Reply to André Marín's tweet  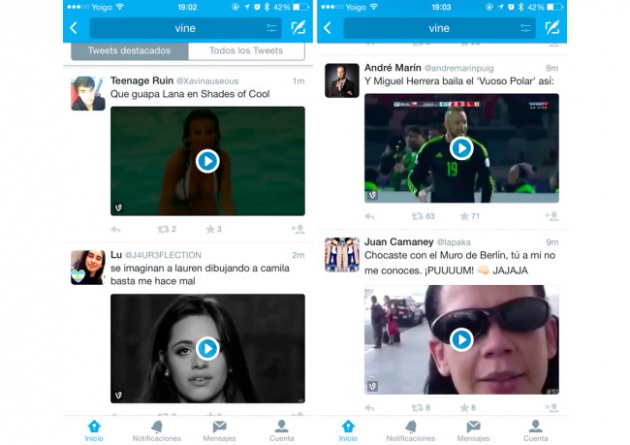tap(370, 216)
